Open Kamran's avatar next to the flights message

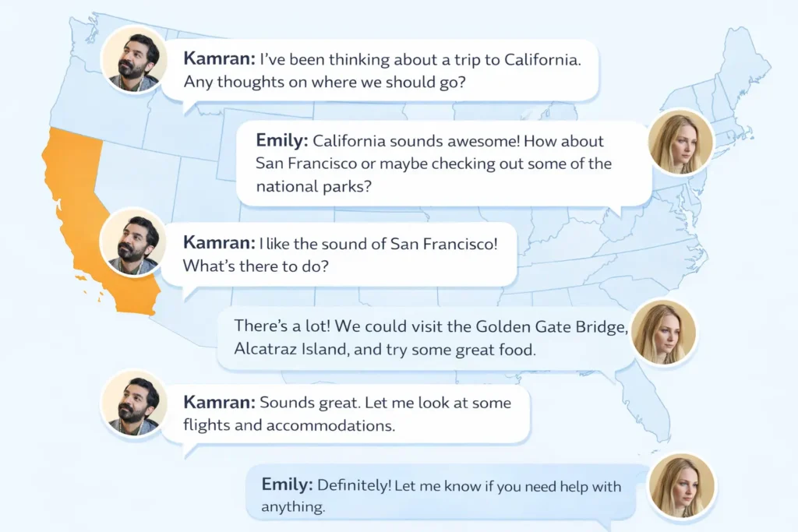(x=134, y=402)
